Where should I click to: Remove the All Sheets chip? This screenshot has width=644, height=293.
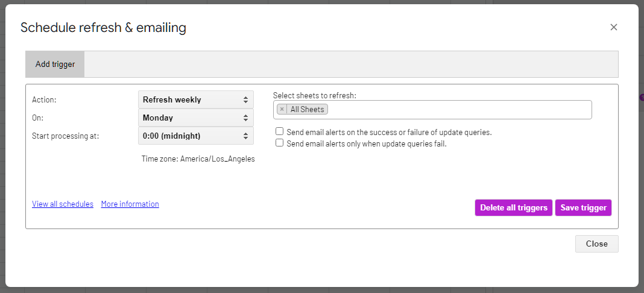282,110
